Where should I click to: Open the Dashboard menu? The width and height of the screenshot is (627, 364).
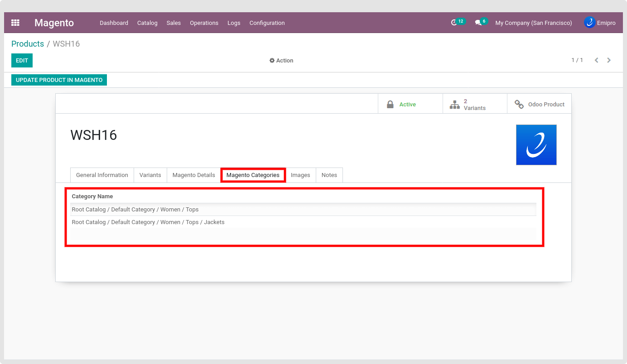tap(114, 23)
